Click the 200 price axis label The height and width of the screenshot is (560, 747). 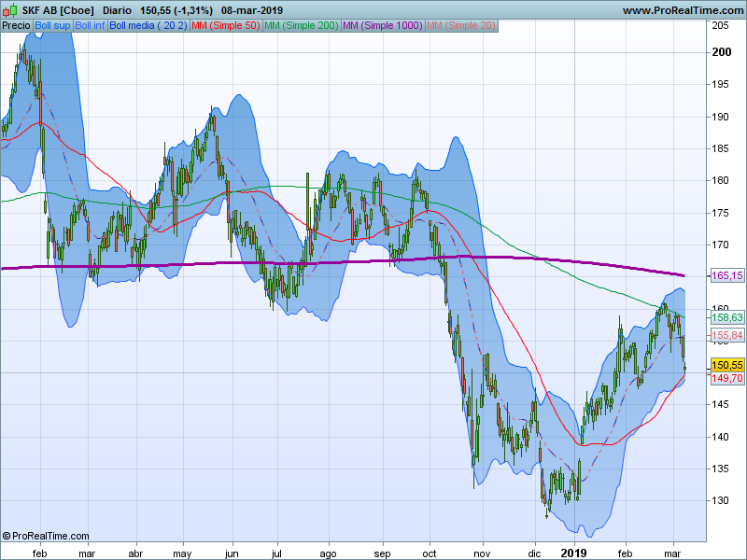click(721, 52)
